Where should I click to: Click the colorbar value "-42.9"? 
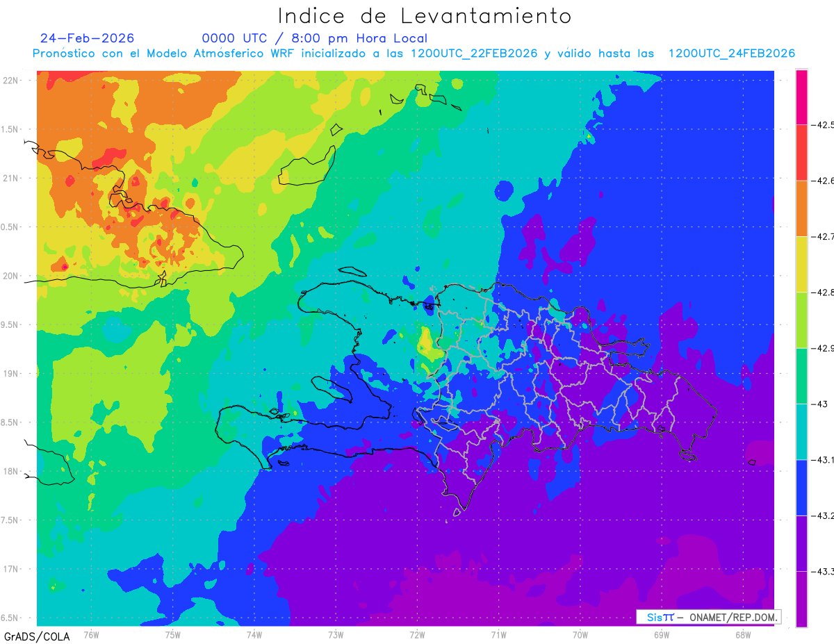[823, 348]
